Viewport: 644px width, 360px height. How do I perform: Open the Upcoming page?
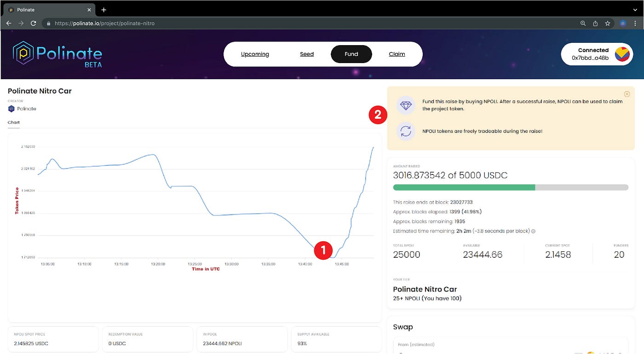[255, 54]
